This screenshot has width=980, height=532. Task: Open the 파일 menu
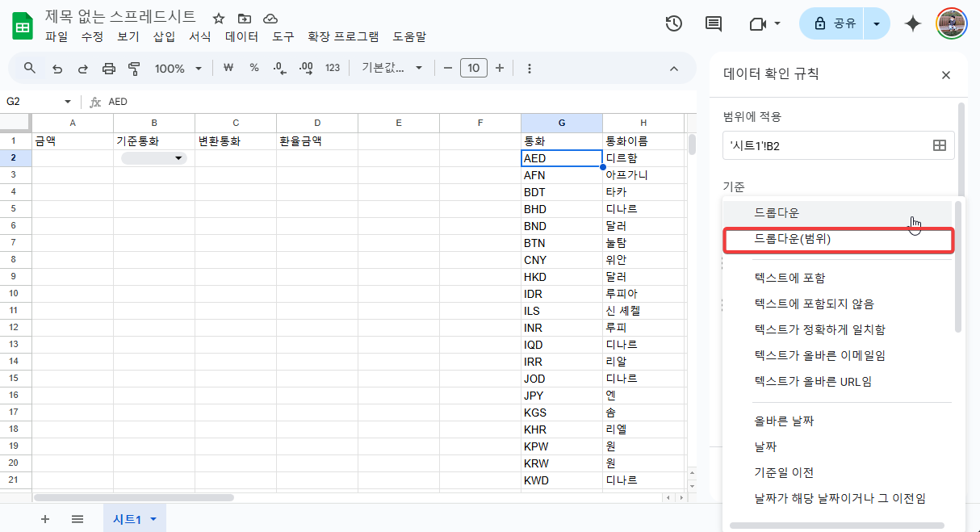tap(57, 36)
